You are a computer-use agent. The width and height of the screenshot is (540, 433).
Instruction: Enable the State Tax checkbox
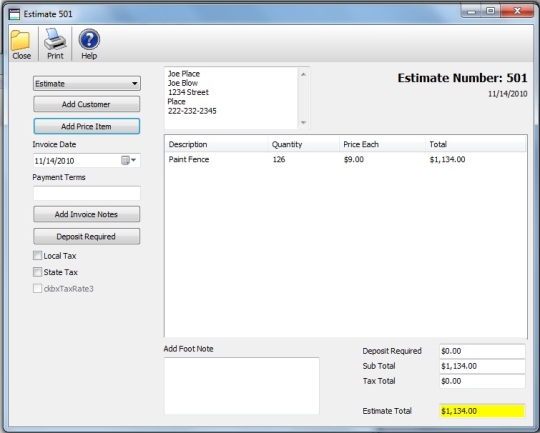38,272
